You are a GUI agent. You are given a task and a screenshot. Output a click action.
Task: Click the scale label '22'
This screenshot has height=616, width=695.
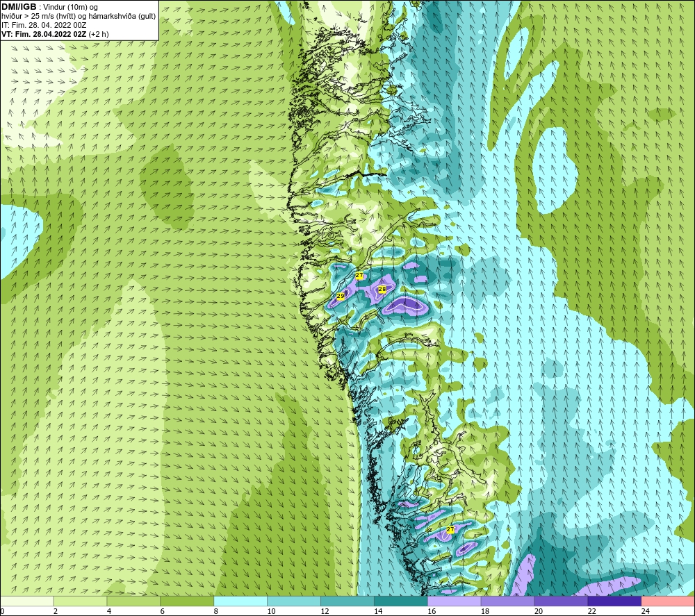coord(591,611)
